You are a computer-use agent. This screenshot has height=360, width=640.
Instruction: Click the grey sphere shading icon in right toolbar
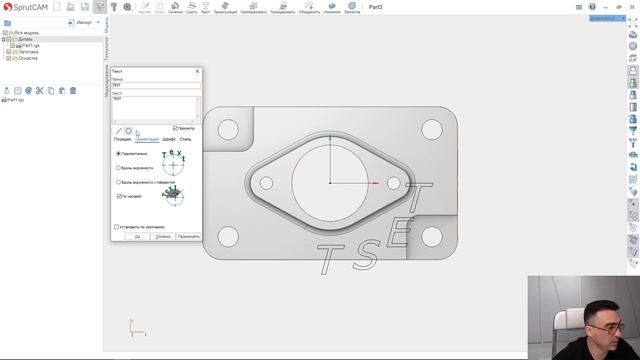pyautogui.click(x=633, y=47)
